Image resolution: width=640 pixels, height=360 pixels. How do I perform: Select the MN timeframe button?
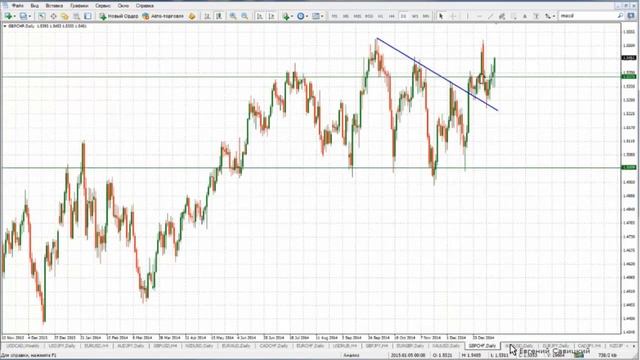[x=426, y=16]
